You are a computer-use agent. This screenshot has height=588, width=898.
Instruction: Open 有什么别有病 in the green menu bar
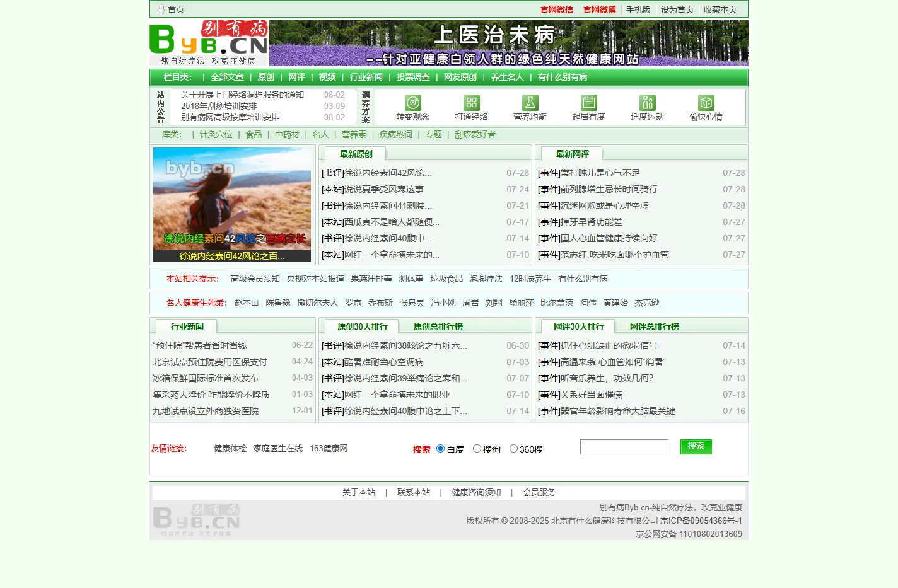(563, 77)
